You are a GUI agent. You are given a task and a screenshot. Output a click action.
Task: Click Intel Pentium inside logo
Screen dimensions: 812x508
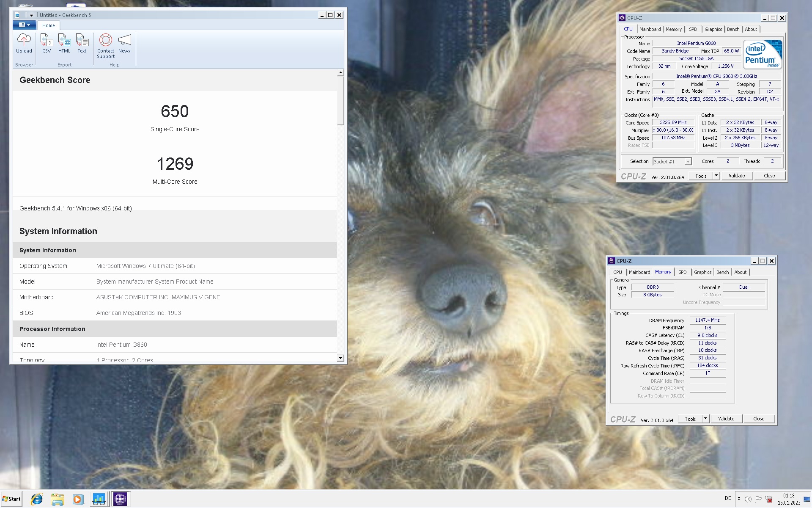pyautogui.click(x=763, y=55)
